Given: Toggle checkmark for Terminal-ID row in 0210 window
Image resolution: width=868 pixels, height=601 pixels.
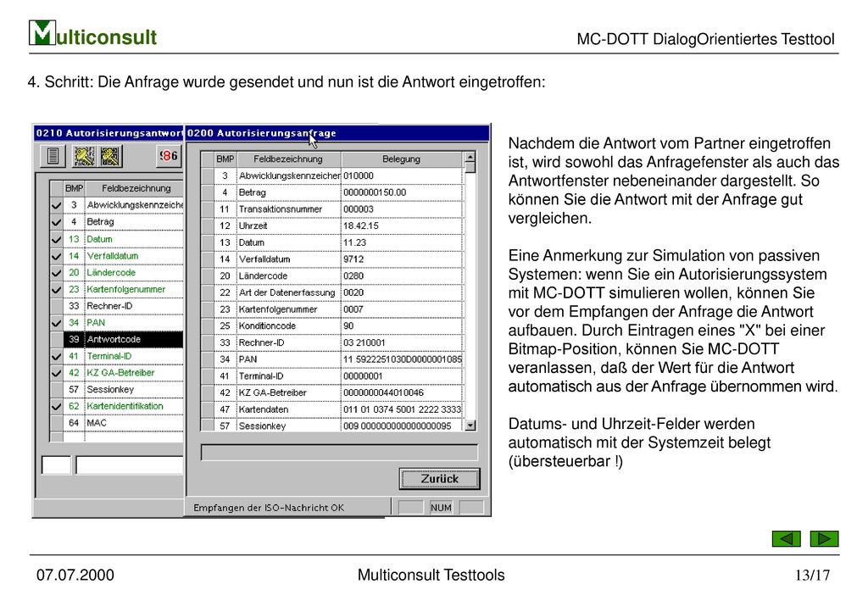Looking at the screenshot, I should [x=56, y=356].
